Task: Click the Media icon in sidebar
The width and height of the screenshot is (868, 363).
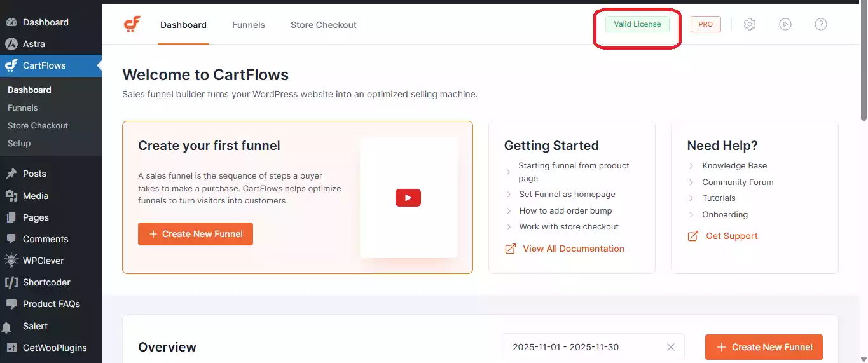Action: [11, 196]
